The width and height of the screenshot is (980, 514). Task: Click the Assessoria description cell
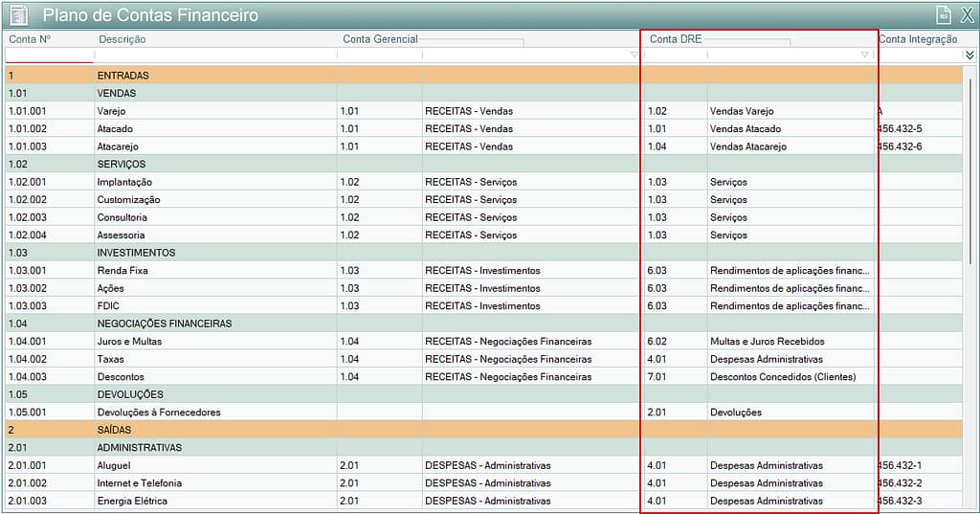215,235
